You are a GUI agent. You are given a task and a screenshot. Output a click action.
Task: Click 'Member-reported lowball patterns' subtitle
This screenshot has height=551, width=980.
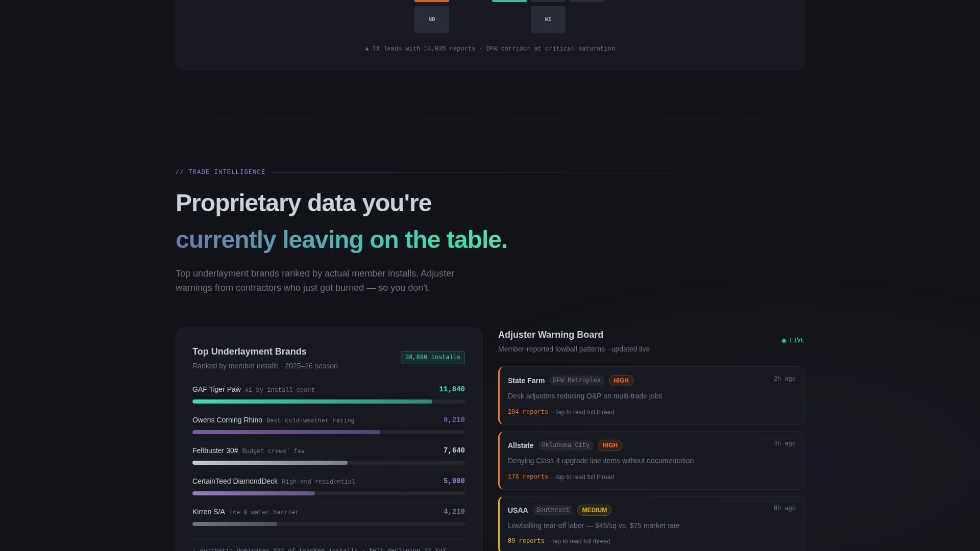click(574, 349)
